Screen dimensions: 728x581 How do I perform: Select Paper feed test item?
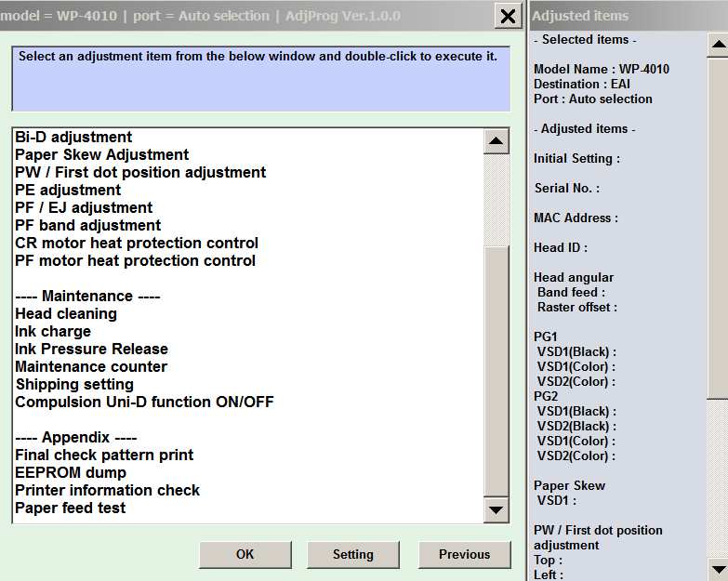click(x=70, y=508)
